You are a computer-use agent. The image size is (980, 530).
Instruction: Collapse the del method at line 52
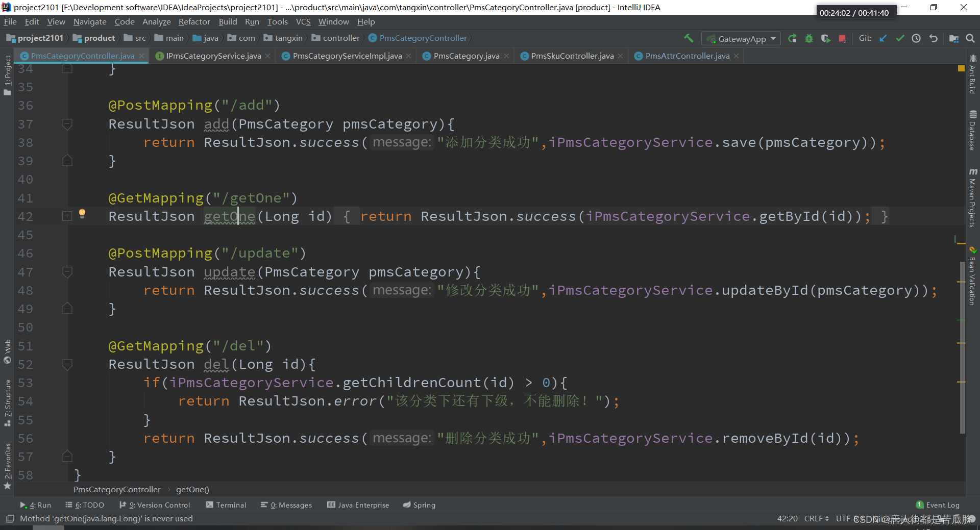67,364
